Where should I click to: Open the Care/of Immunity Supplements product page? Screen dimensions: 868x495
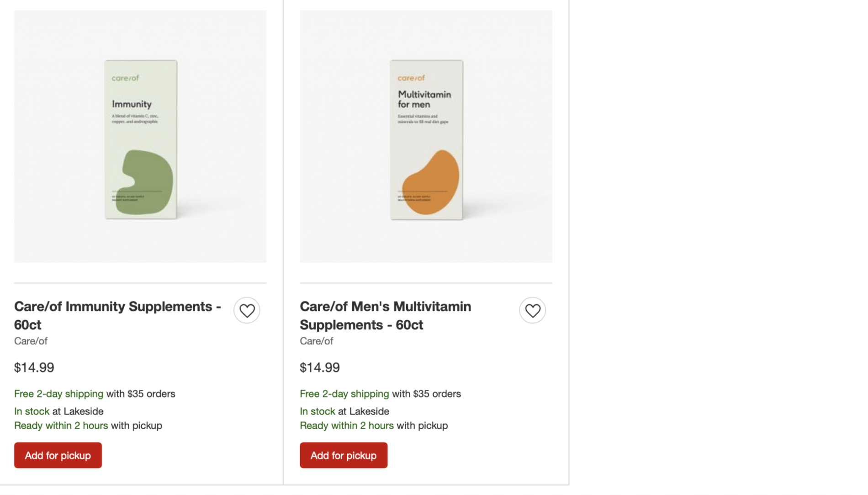(117, 315)
